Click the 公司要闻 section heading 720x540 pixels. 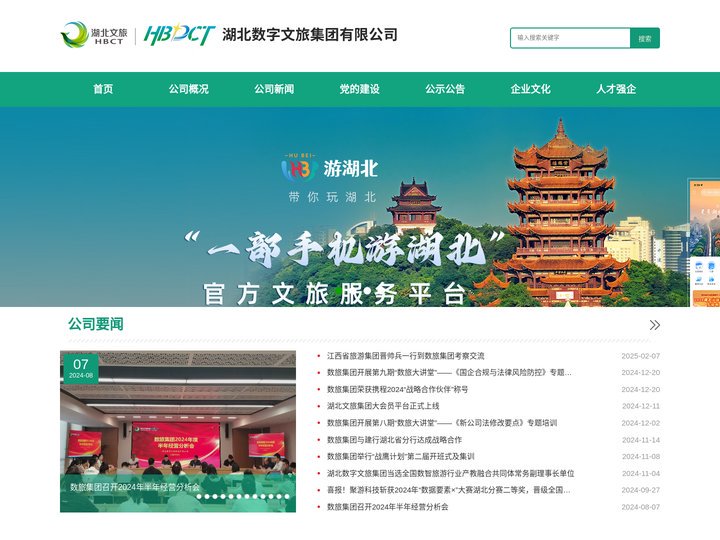pos(96,324)
